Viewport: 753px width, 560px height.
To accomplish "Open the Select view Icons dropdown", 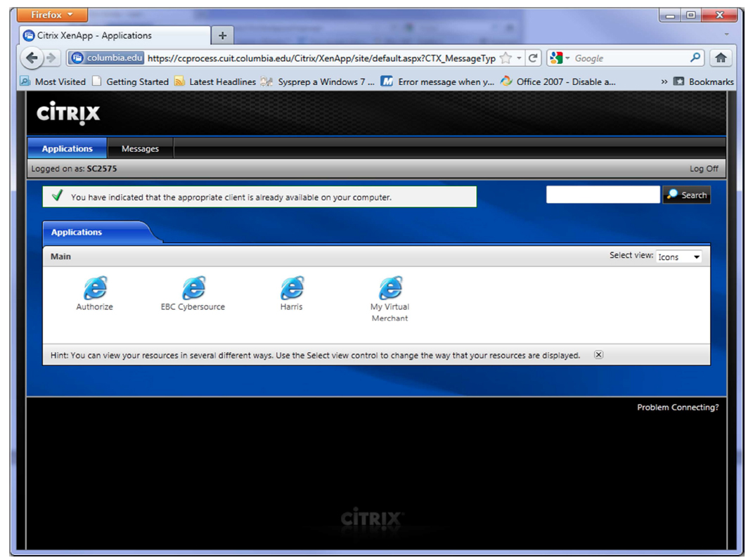I will [678, 256].
